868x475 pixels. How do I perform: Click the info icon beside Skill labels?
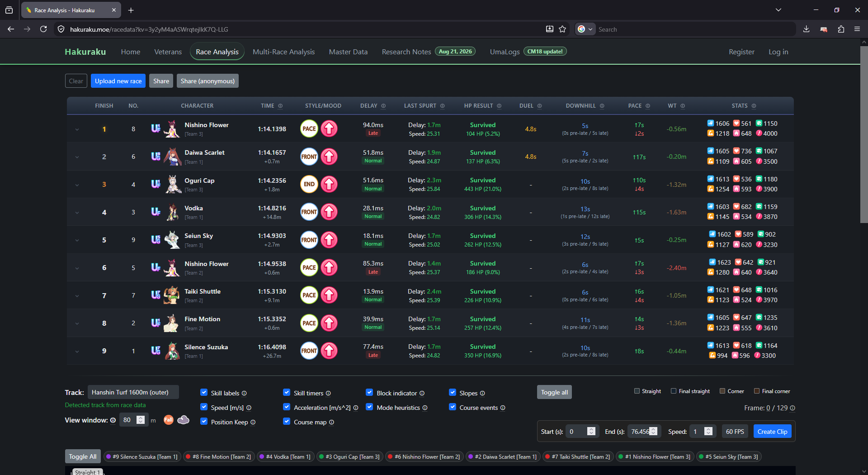(x=244, y=394)
